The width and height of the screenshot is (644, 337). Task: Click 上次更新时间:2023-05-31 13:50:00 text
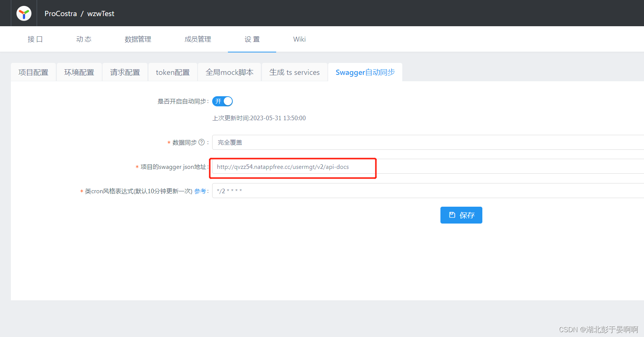(259, 118)
